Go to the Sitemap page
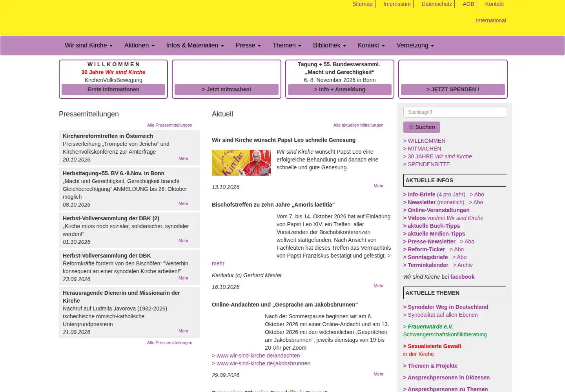Screen dimensions: 565x392 click(x=363, y=4)
